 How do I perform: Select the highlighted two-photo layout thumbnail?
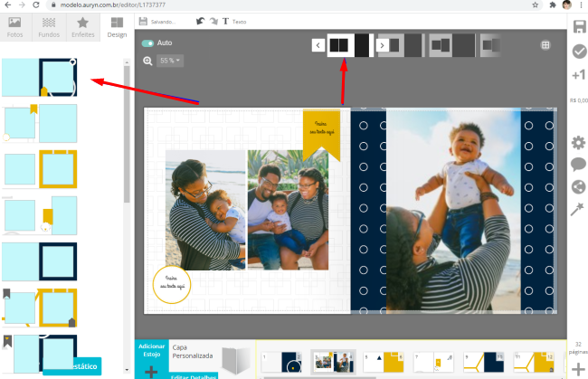tap(350, 45)
